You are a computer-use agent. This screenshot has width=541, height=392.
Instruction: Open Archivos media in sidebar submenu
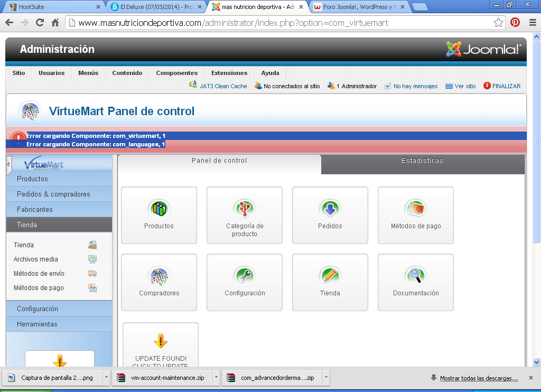[36, 259]
